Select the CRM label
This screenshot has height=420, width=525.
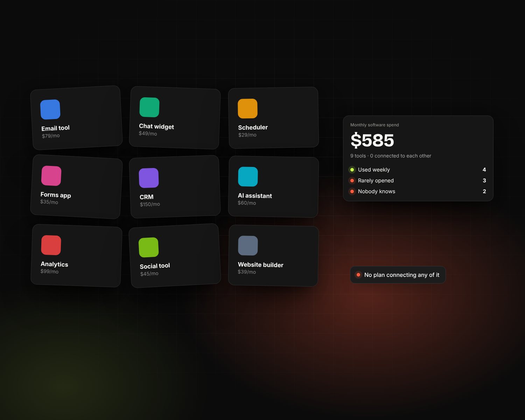coord(147,197)
